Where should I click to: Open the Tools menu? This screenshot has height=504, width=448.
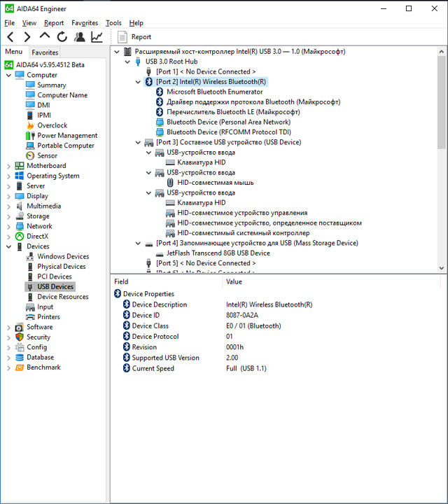point(113,23)
